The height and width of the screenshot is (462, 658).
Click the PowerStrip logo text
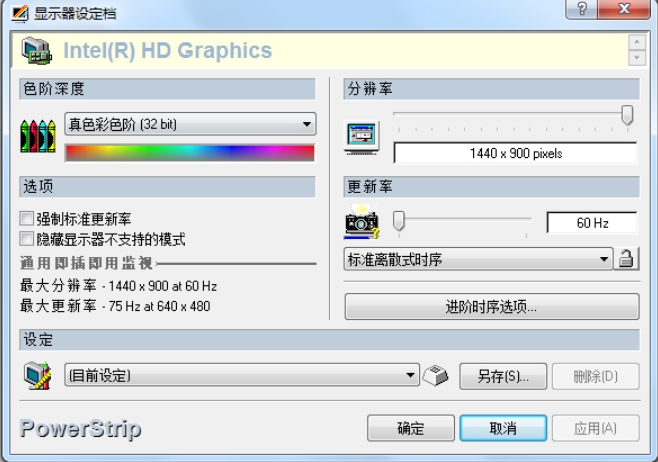click(81, 429)
